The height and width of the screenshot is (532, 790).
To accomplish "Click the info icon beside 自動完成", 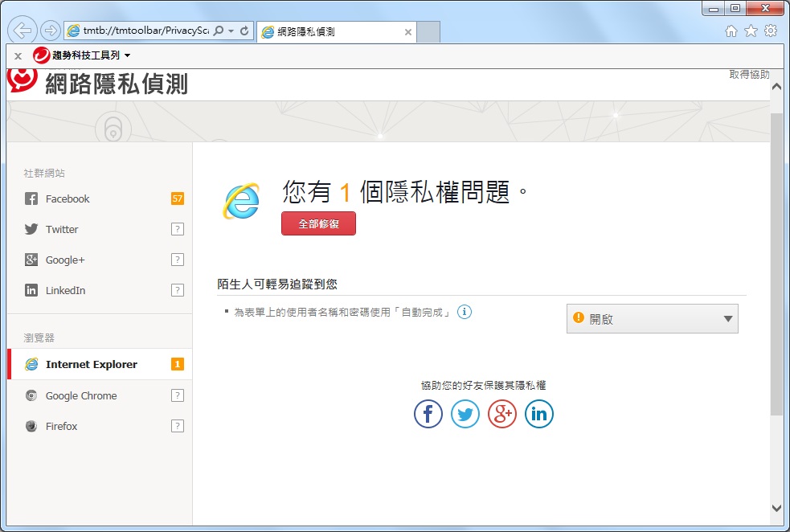I will pyautogui.click(x=465, y=312).
